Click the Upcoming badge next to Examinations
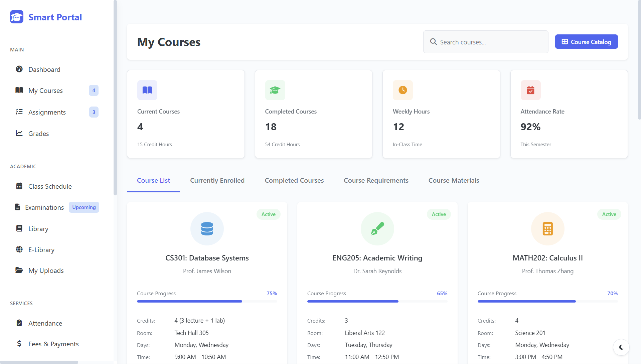The width and height of the screenshot is (641, 364). (84, 207)
